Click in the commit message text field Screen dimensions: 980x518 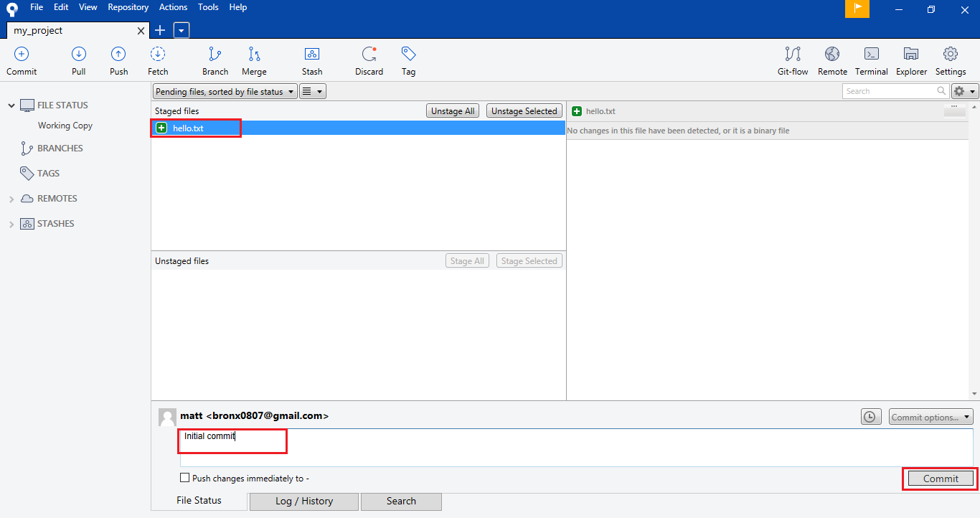click(574, 447)
